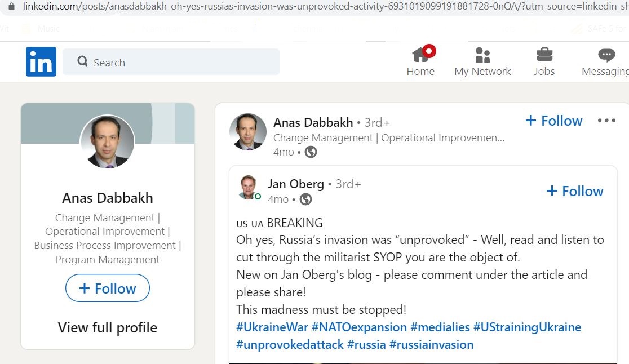Open My Network people icon
Image resolution: width=629 pixels, height=364 pixels.
(482, 55)
